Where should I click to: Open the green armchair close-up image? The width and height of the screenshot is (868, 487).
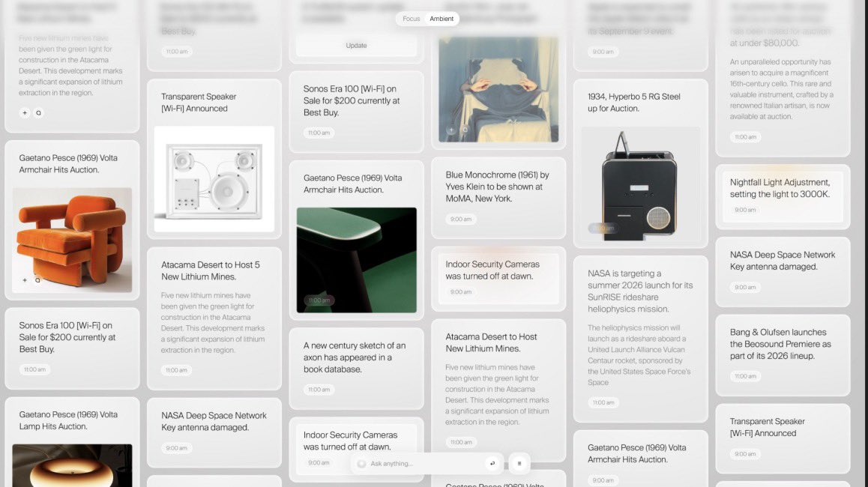click(x=357, y=260)
